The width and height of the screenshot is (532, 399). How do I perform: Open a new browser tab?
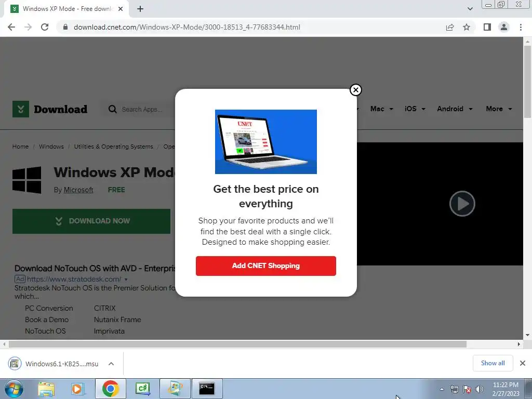(x=140, y=9)
